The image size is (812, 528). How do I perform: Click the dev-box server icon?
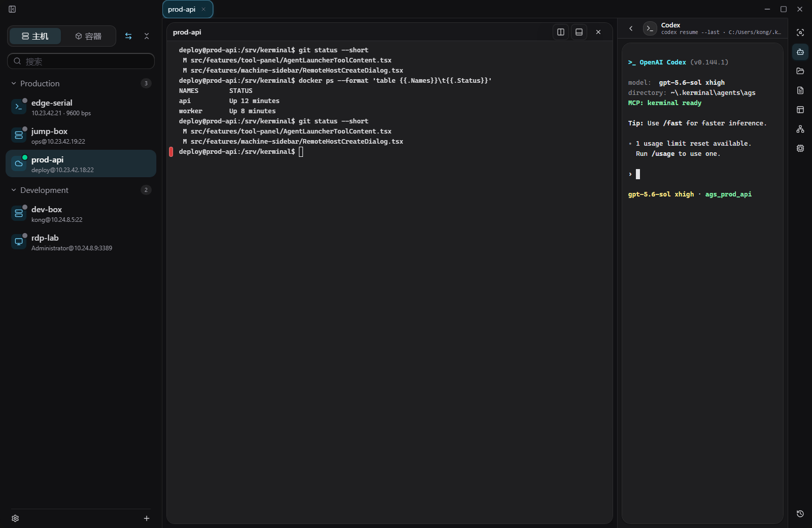(x=19, y=213)
